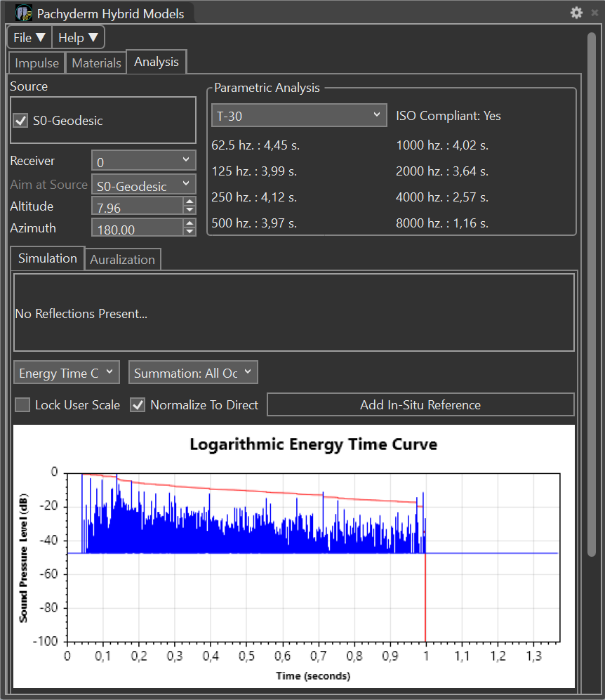The image size is (605, 700).
Task: Enable Lock User Scale checkbox
Action: click(x=23, y=405)
